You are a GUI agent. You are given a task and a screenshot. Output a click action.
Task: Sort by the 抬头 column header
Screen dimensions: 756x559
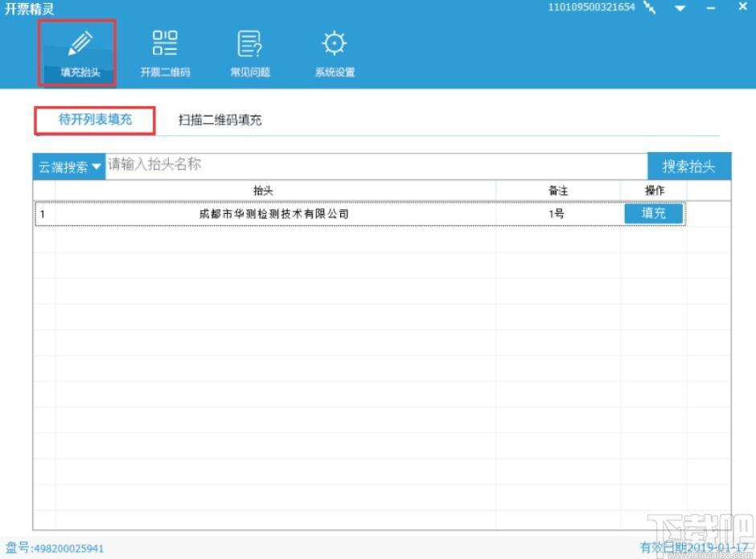(x=263, y=191)
